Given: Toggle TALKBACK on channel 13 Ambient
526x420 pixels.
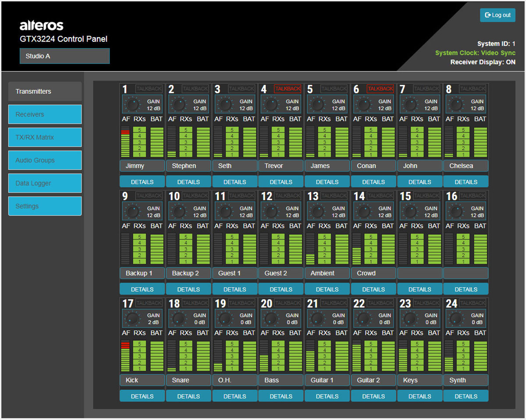Looking at the screenshot, I should [334, 196].
